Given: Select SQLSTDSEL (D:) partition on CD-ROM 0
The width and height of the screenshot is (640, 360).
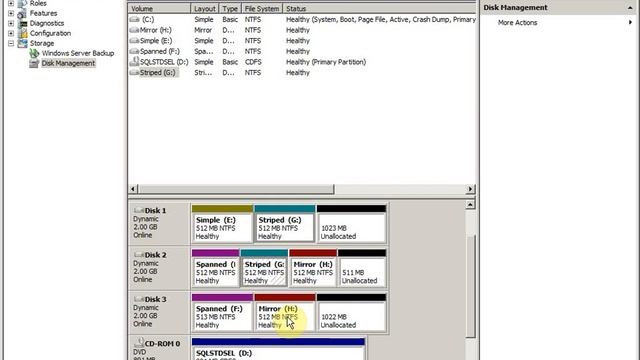Looking at the screenshot, I should (x=278, y=349).
